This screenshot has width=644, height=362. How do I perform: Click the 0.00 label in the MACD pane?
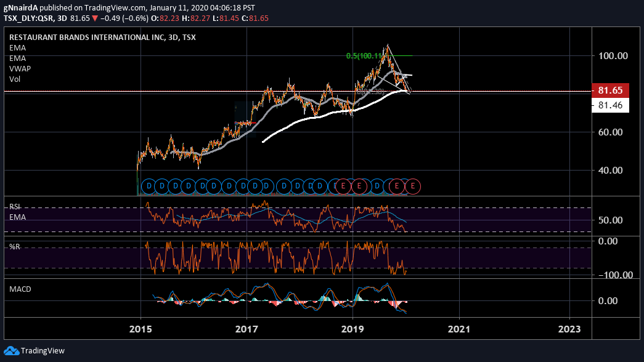608,301
